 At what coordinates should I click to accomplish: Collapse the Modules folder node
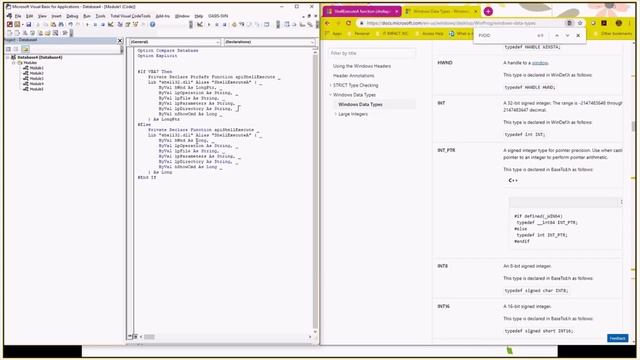coord(13,63)
